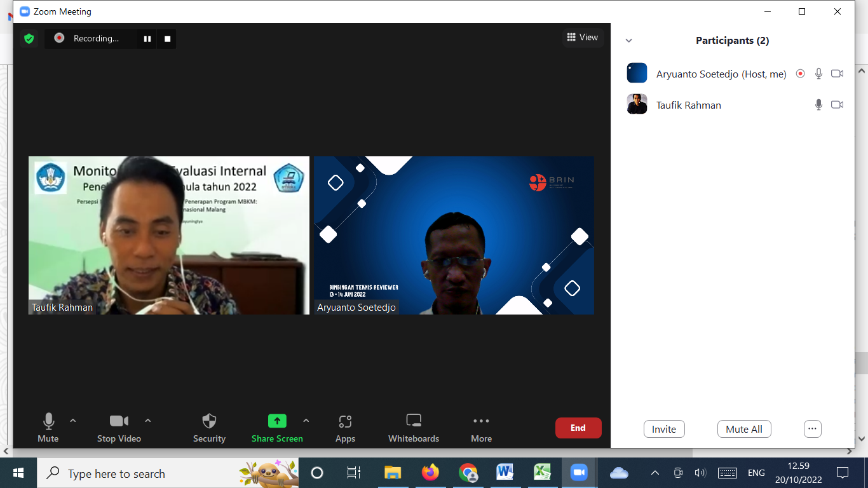The image size is (868, 488).
Task: Mute the microphone
Action: click(48, 428)
